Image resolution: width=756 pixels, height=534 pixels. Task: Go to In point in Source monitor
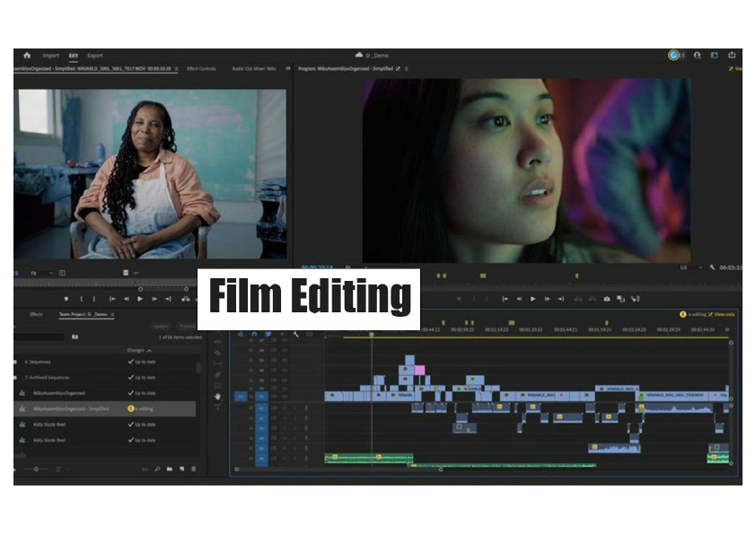112,299
